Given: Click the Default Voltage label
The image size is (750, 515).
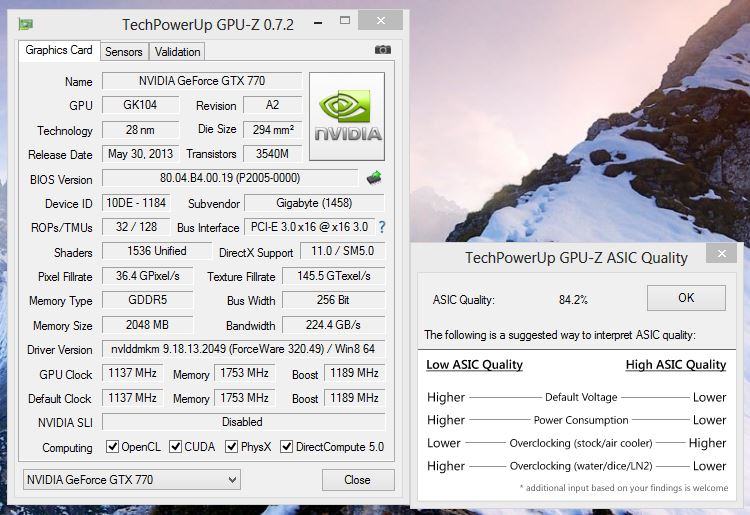Looking at the screenshot, I should tap(581, 397).
